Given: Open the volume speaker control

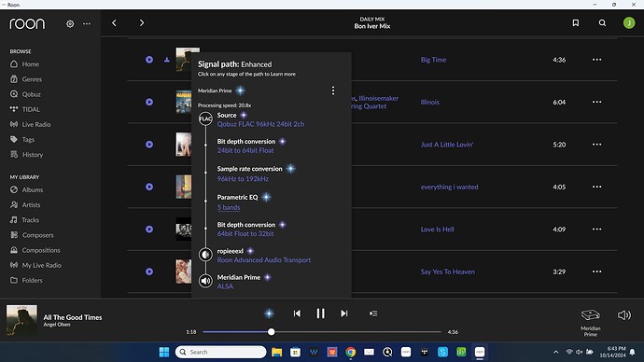Looking at the screenshot, I should click(x=624, y=314).
